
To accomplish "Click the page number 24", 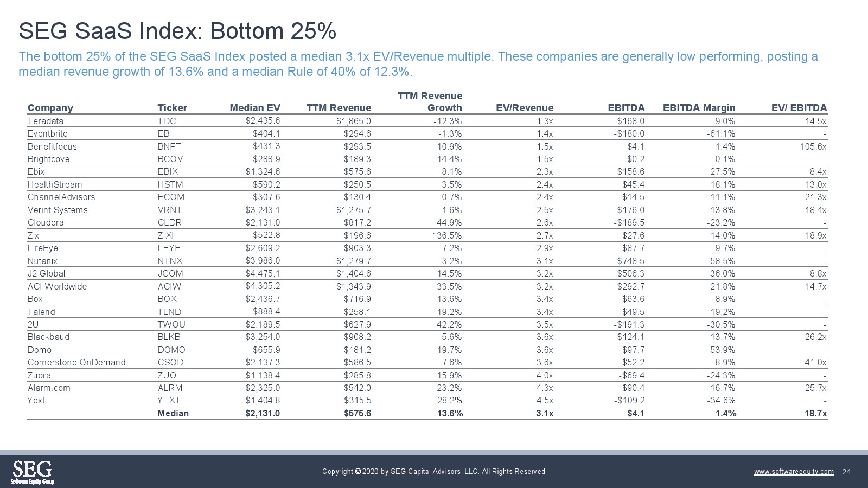I will [846, 472].
